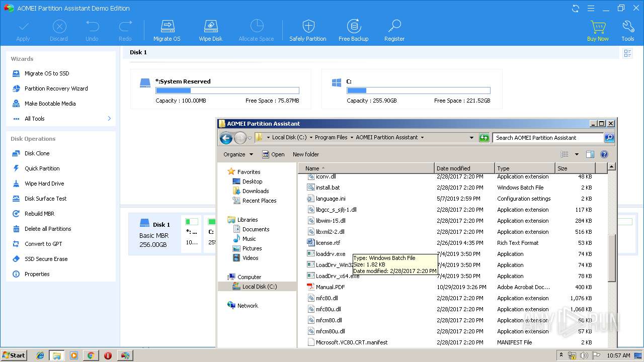Click the refresh icon in AOMEI title bar
The height and width of the screenshot is (362, 644).
point(576,8)
